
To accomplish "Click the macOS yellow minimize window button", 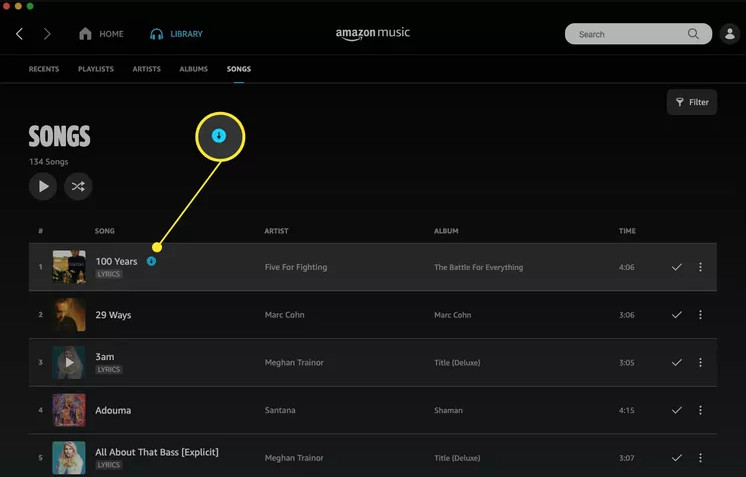I will point(18,6).
